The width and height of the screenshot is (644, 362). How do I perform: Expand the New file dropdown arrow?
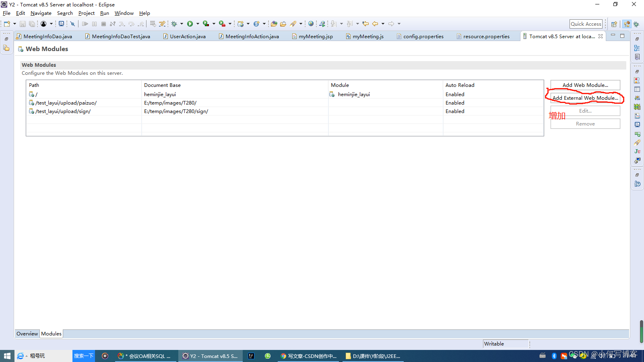(14, 24)
